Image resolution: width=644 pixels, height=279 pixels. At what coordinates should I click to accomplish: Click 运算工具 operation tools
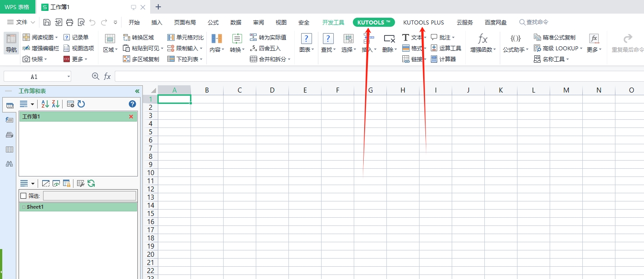[446, 48]
